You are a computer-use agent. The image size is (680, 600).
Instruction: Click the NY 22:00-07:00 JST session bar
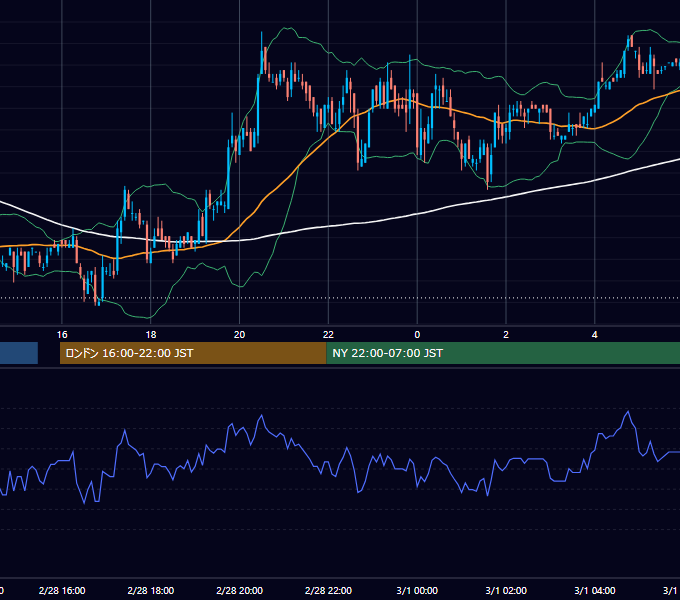tap(503, 353)
